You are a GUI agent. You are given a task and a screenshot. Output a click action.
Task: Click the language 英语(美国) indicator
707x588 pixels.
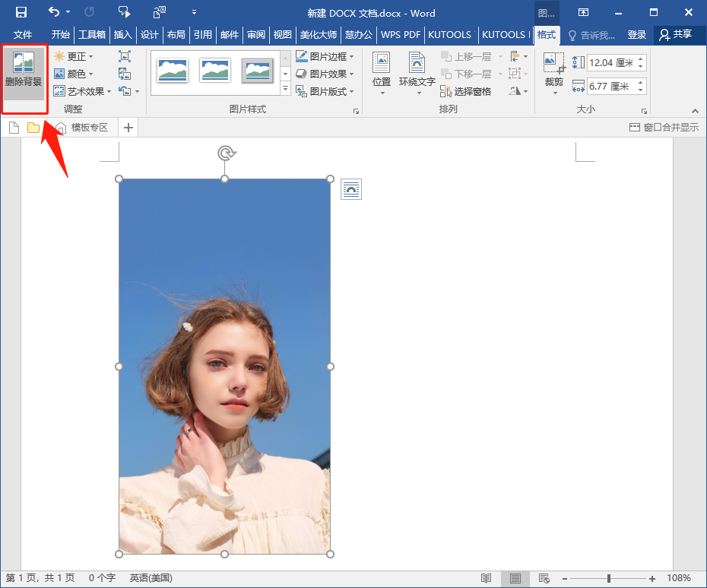click(x=151, y=578)
